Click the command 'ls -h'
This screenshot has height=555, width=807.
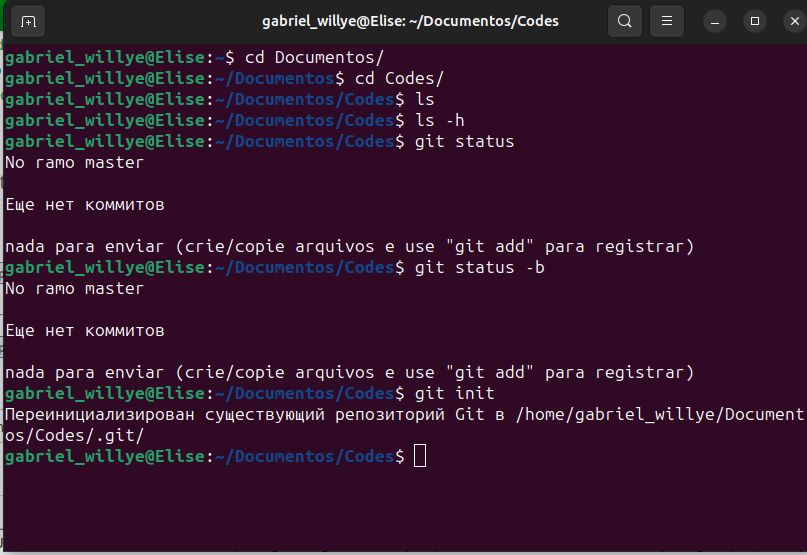click(440, 120)
